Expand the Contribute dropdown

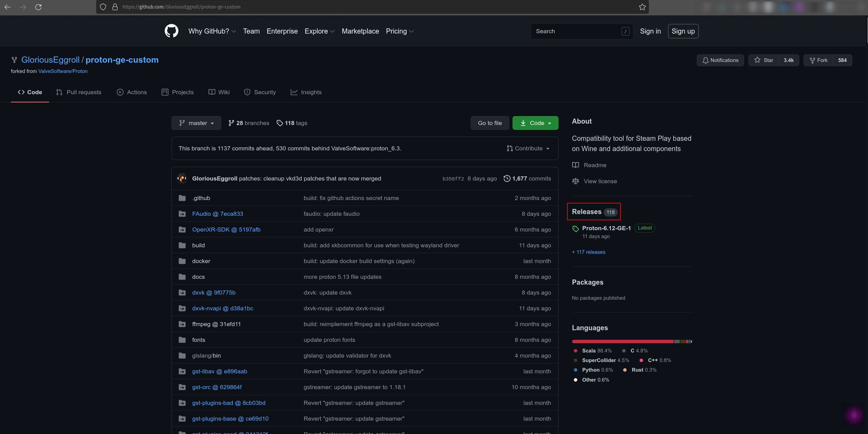pos(528,148)
